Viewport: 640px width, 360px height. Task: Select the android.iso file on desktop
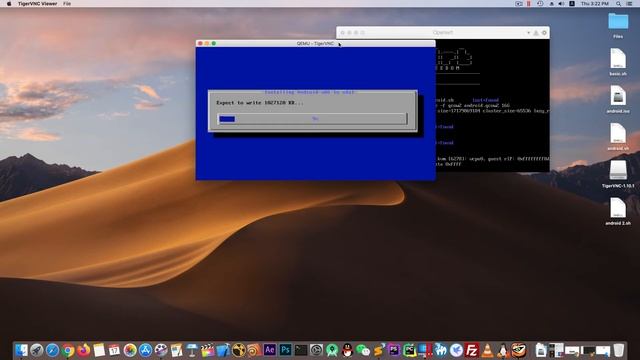coord(618,100)
